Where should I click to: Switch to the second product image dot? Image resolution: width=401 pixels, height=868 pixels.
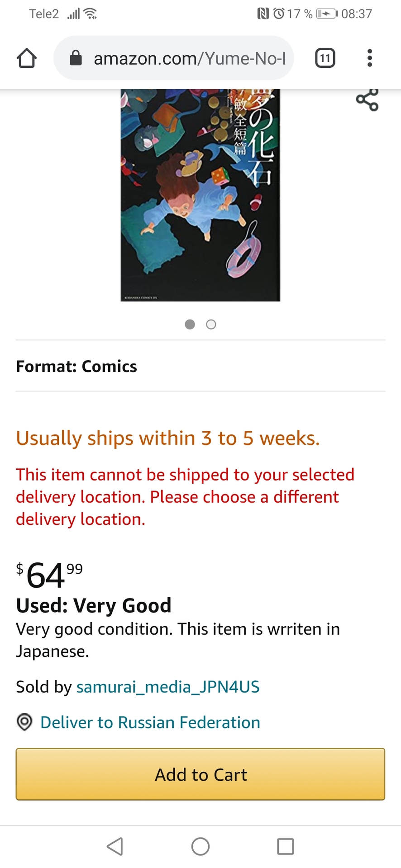211,324
